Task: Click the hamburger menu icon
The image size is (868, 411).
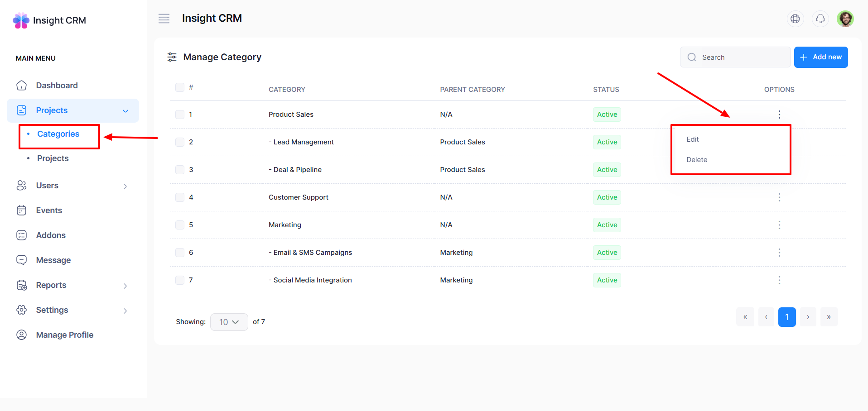Action: click(164, 19)
